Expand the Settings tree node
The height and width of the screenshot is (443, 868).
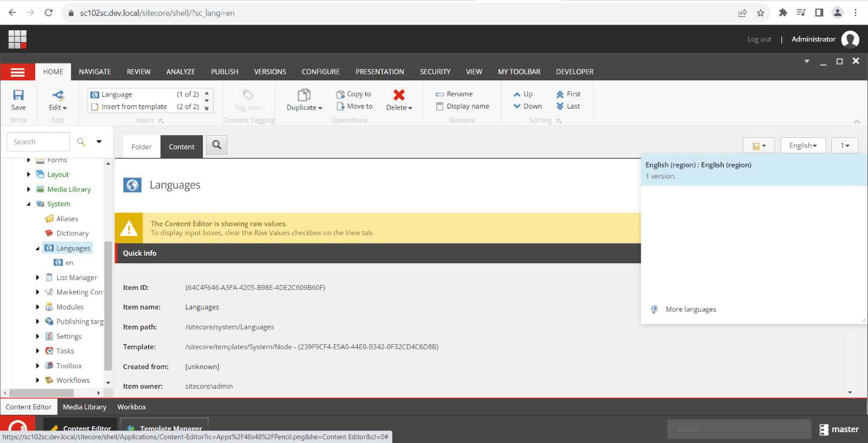[x=37, y=336]
